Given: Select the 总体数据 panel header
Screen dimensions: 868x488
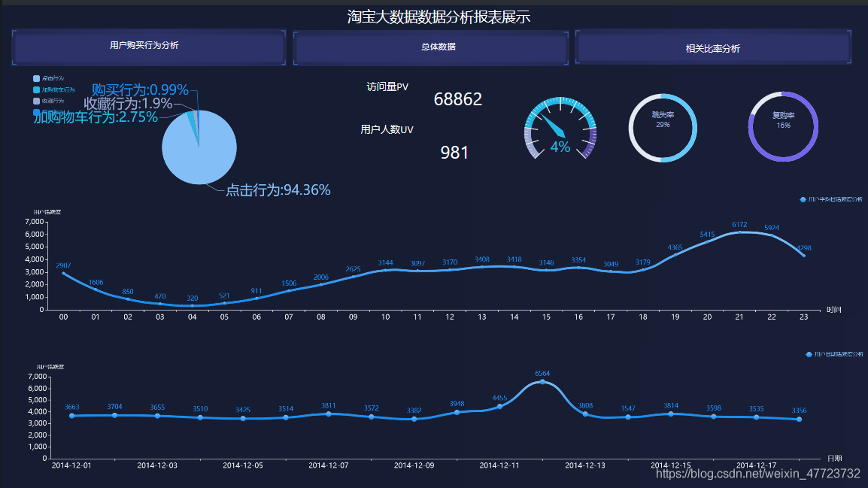Looking at the screenshot, I should (431, 47).
